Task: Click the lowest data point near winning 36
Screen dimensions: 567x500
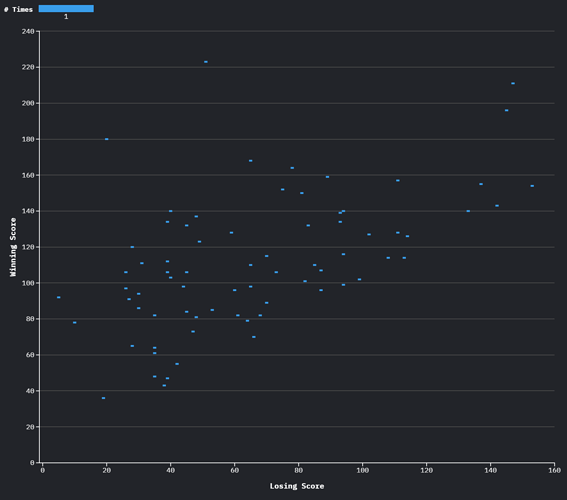Action: coord(103,398)
